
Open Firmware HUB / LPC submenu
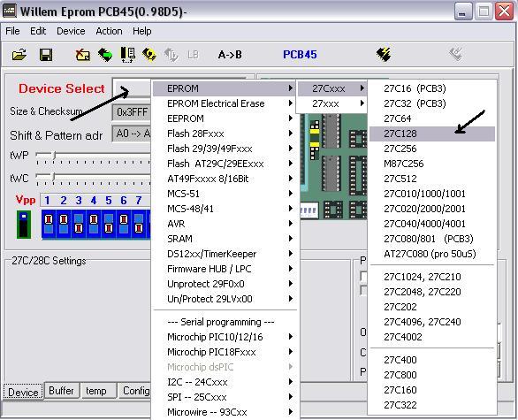[225, 269]
